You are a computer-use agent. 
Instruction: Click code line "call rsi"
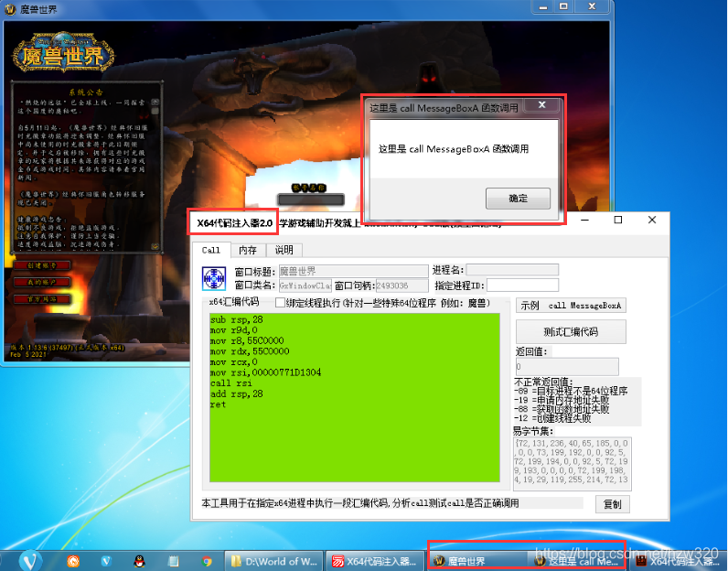coord(230,383)
